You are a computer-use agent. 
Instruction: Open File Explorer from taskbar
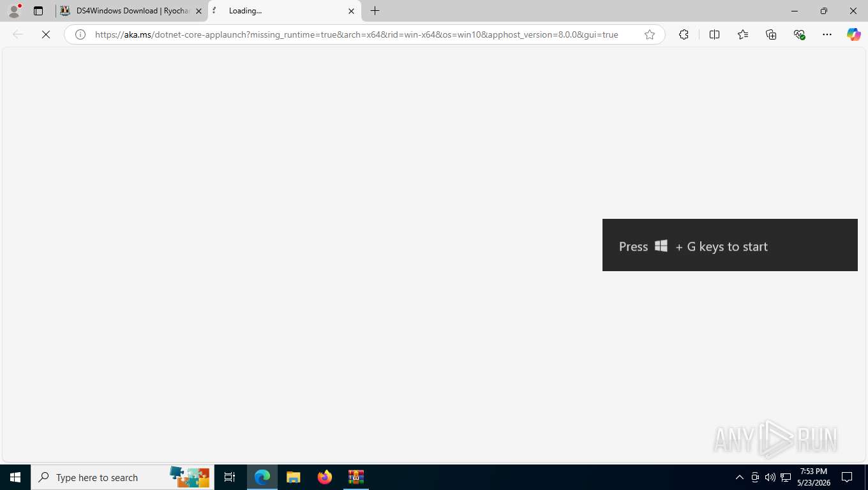pos(293,477)
